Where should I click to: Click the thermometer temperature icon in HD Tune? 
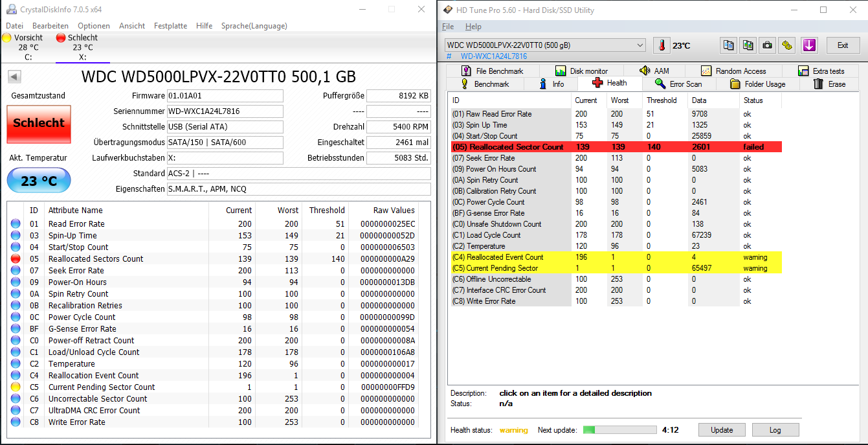click(662, 45)
